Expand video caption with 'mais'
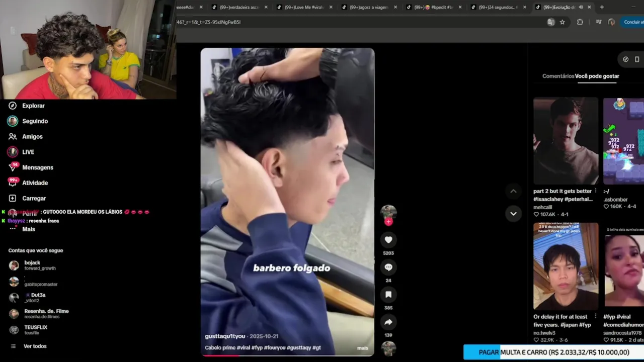 point(362,348)
